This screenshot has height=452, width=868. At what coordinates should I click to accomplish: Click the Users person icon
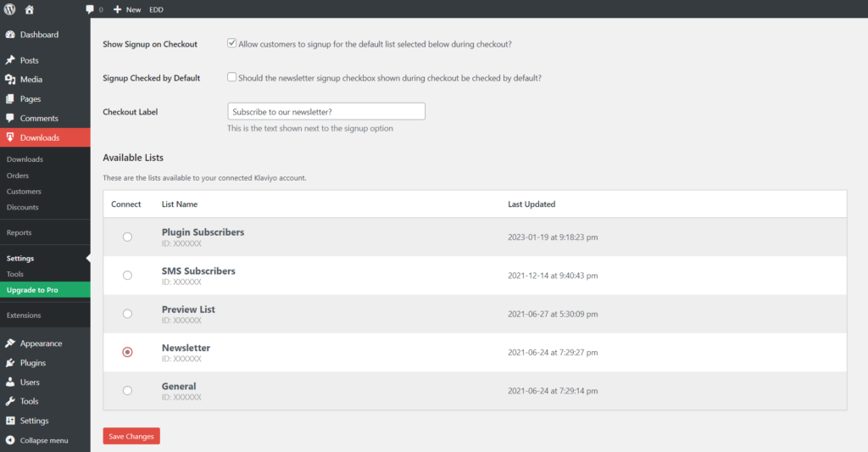click(10, 382)
